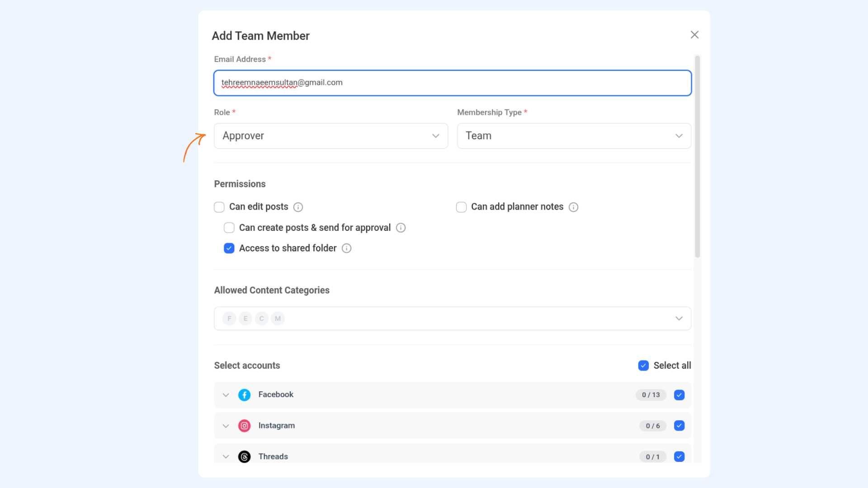Enable the Can edit posts checkbox

tap(219, 207)
